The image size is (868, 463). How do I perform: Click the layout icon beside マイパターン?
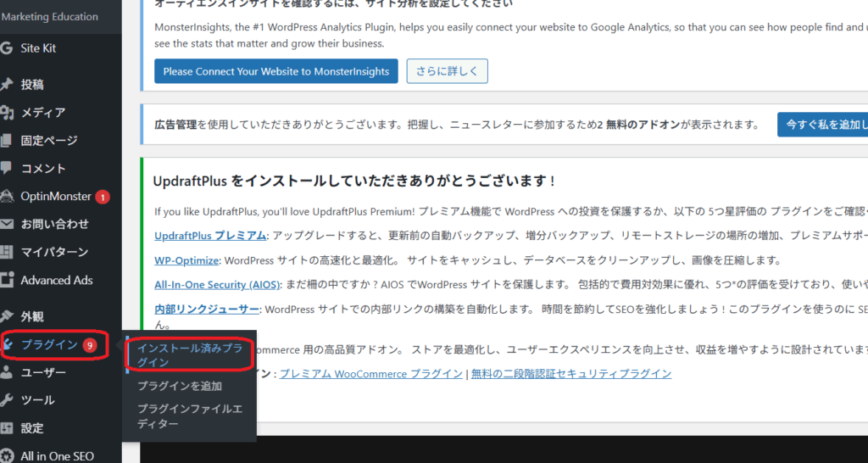coord(6,252)
